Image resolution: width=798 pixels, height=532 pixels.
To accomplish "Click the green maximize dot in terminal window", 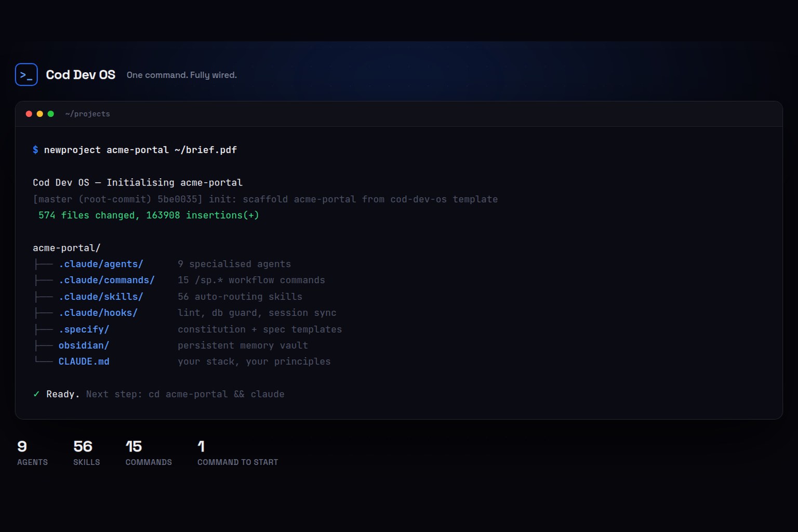I will [x=51, y=114].
